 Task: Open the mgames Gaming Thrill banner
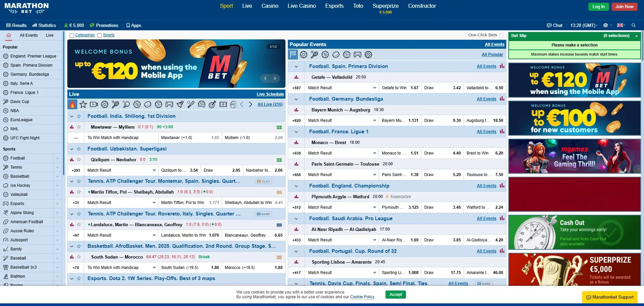click(574, 156)
